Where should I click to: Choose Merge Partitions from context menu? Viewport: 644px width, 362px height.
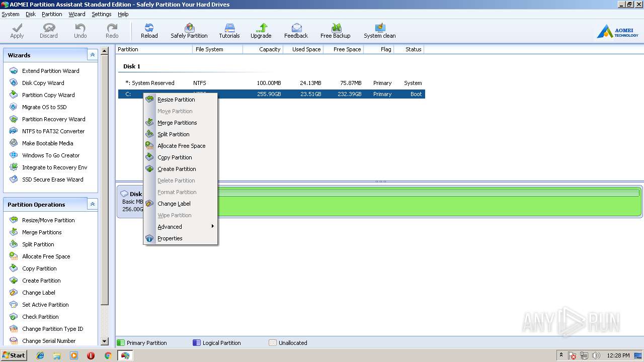tap(181, 123)
